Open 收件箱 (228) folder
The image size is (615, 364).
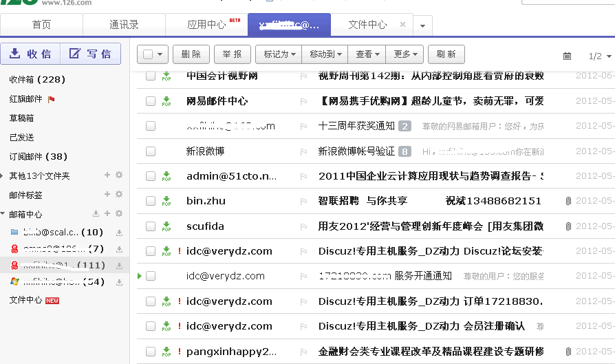click(x=37, y=80)
